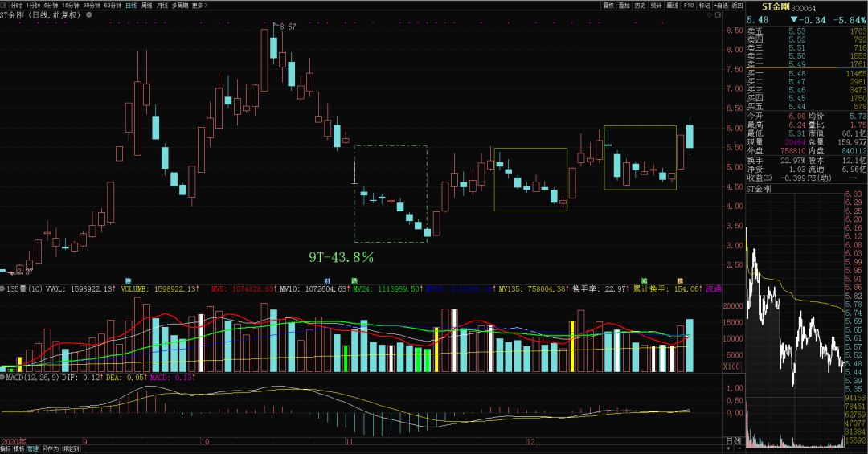The height and width of the screenshot is (454, 868).
Task: Click the 市值 value 66.1亿
Action: (x=854, y=134)
